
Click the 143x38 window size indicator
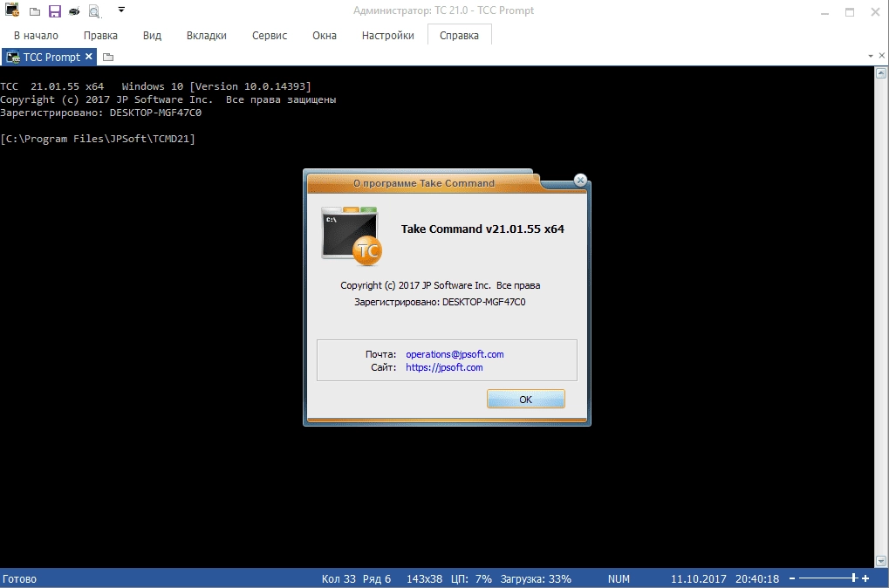[x=424, y=579]
